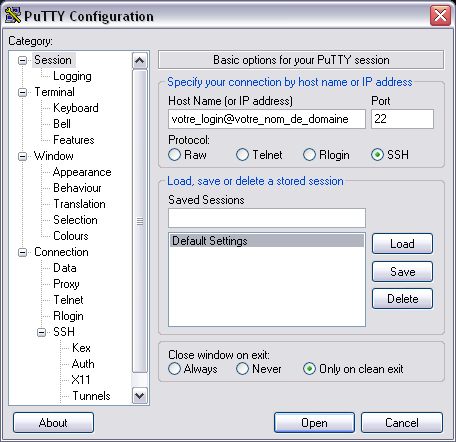The image size is (456, 442).
Task: Select Features under Terminal
Action: [74, 140]
